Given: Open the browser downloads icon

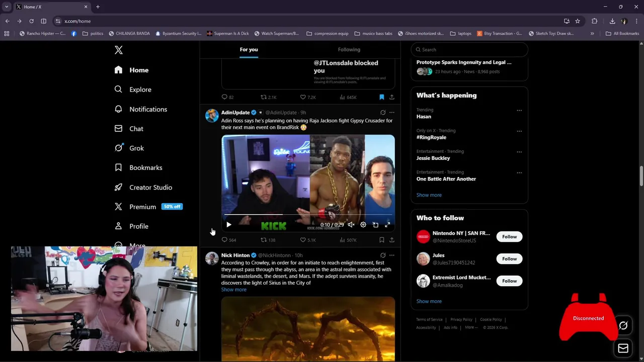Looking at the screenshot, I should click(612, 21).
